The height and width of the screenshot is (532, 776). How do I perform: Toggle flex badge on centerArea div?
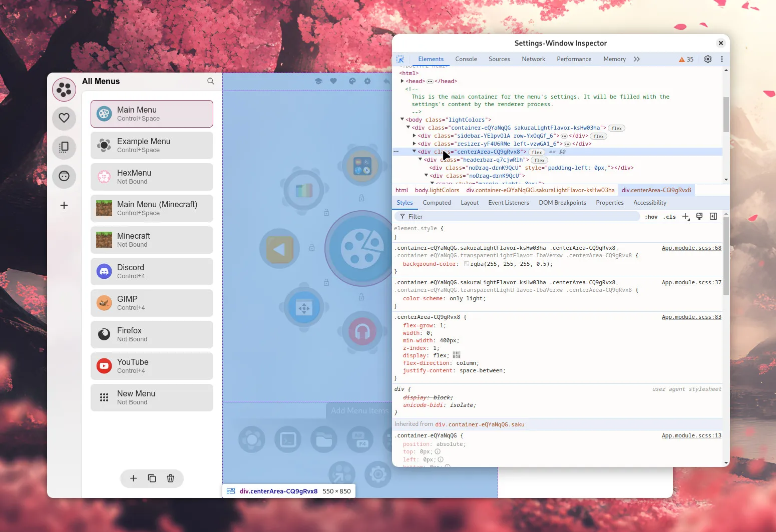537,152
